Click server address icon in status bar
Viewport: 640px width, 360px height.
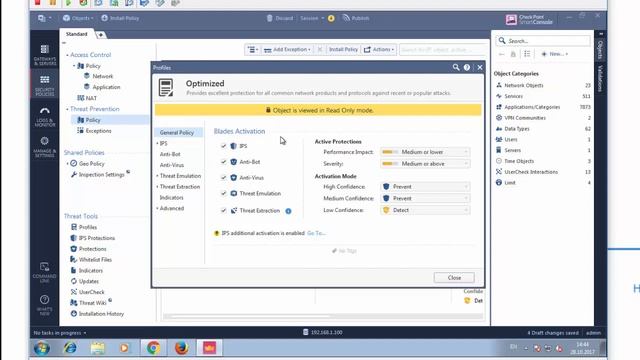coord(305,332)
